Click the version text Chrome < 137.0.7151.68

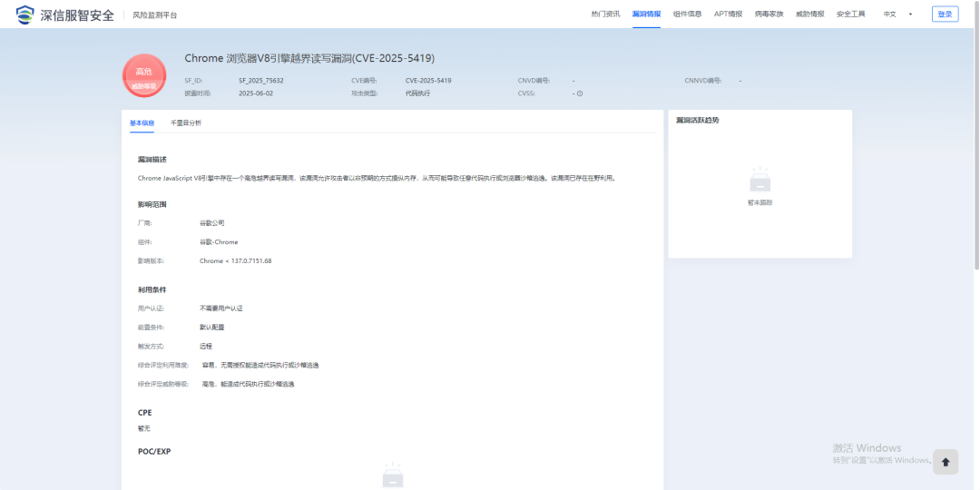[236, 260]
